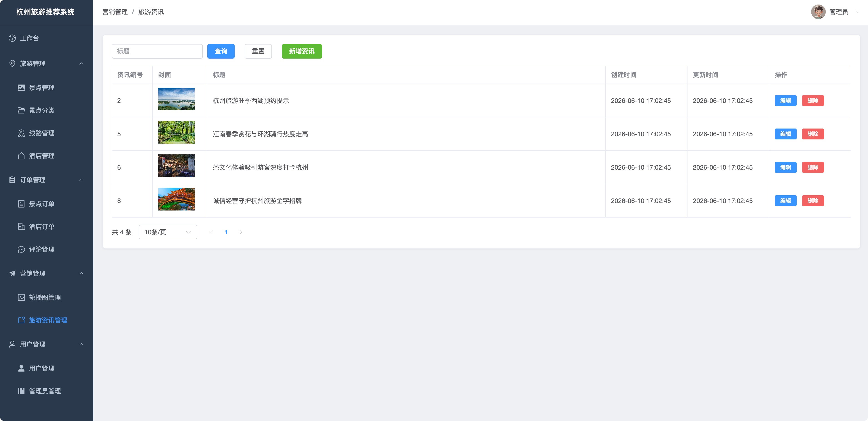Delete the 茶文化体验吸引游客深度打卡杭州 row

(x=813, y=167)
